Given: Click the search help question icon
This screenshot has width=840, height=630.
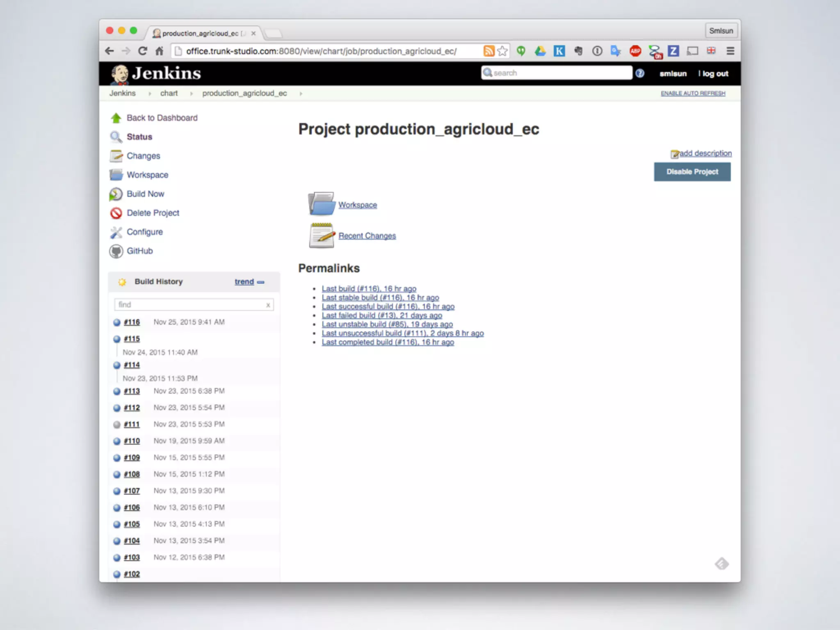Looking at the screenshot, I should tap(640, 73).
